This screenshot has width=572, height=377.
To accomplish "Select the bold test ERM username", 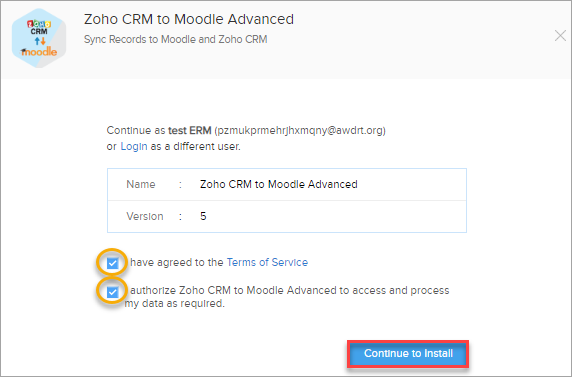I will pyautogui.click(x=190, y=130).
